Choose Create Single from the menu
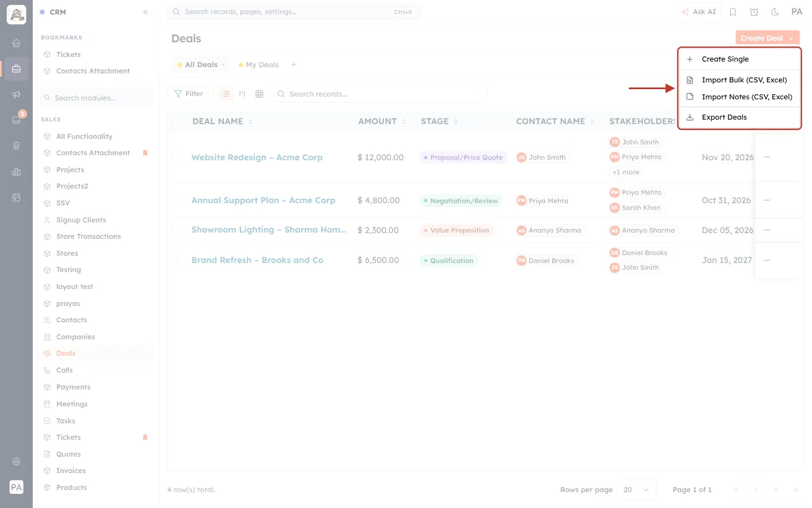 point(739,59)
